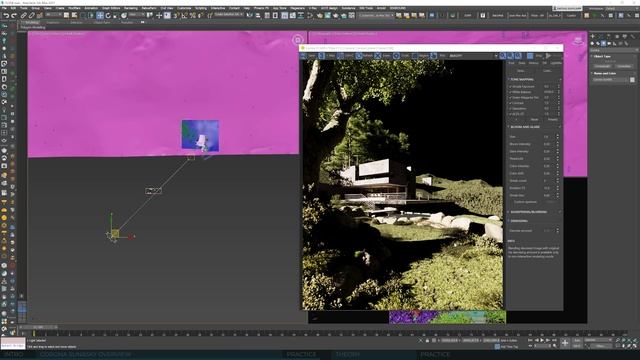640x360 pixels.
Task: Toggle the 3D Snaps tool
Action: click(x=176, y=16)
